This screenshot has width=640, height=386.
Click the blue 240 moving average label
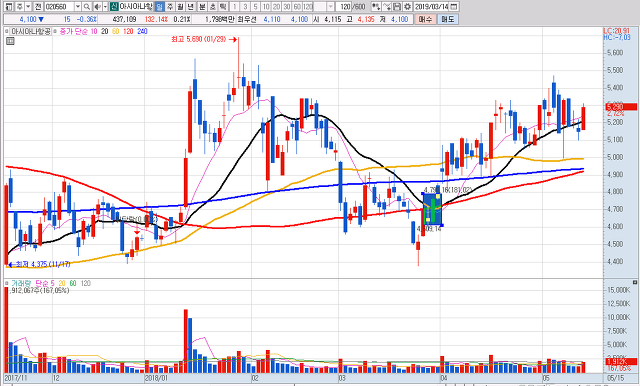142,31
